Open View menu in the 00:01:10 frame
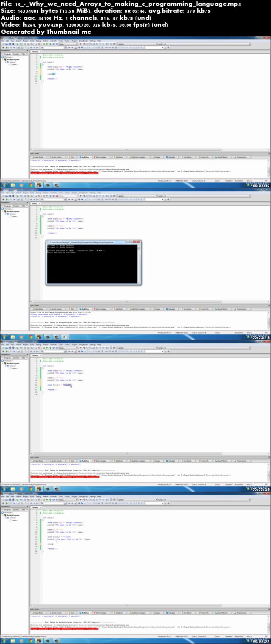 click(x=12, y=41)
